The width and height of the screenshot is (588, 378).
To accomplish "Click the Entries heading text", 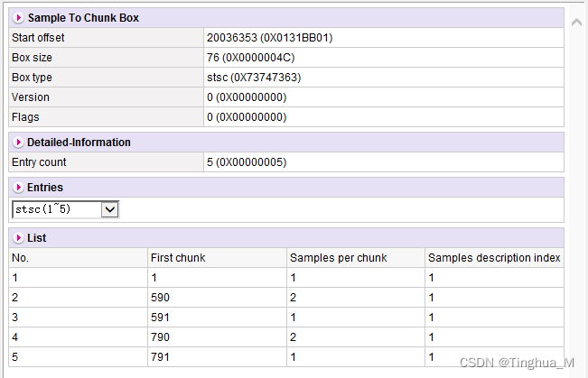I will click(45, 188).
